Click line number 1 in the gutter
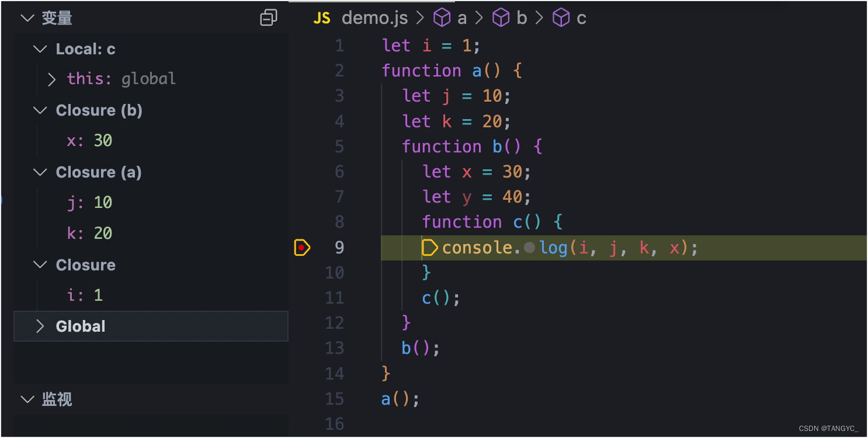This screenshot has height=438, width=868. coord(340,46)
